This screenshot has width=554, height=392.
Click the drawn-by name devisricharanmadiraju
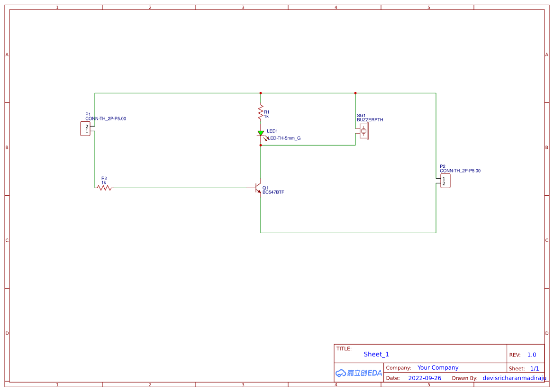514,378
